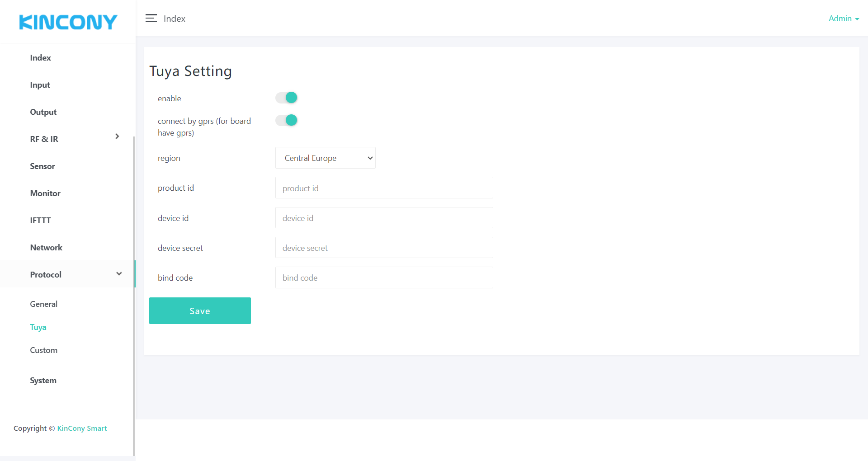Toggle the connect by gprs switch

[x=287, y=120]
